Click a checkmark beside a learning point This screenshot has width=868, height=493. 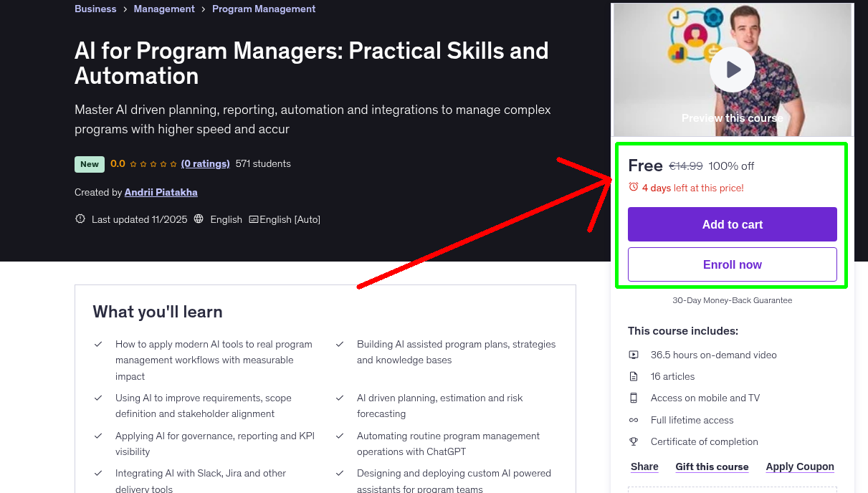point(98,344)
